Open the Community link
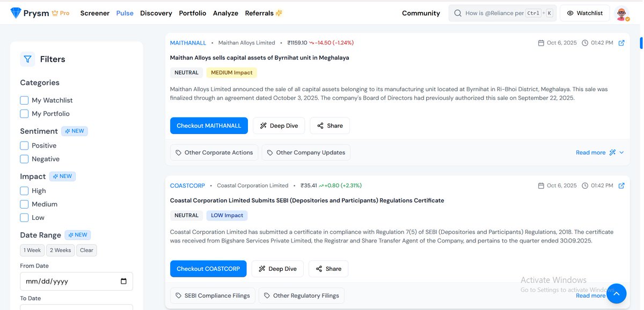The height and width of the screenshot is (310, 644). 421,13
